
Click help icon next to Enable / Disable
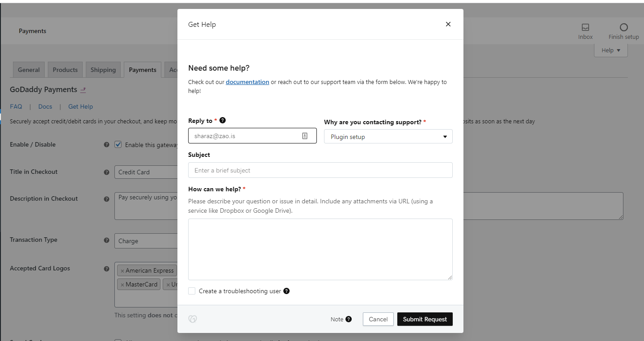point(106,145)
